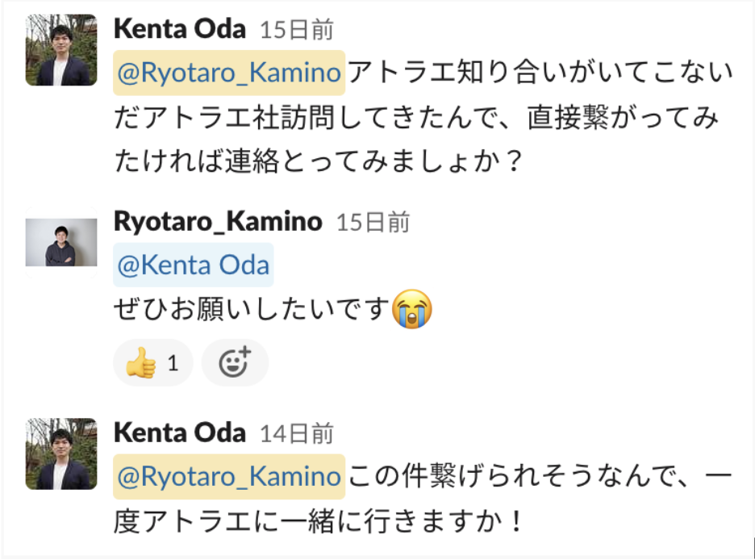The image size is (755, 560).
Task: Click Ryotaro_Kamino's profile picture
Action: coord(61,242)
